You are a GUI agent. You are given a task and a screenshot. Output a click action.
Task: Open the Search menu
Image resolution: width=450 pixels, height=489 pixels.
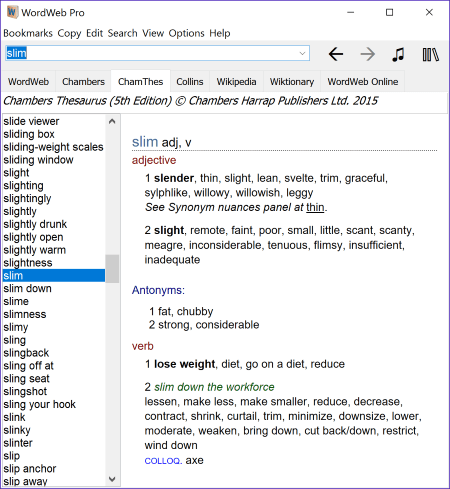coord(122,33)
